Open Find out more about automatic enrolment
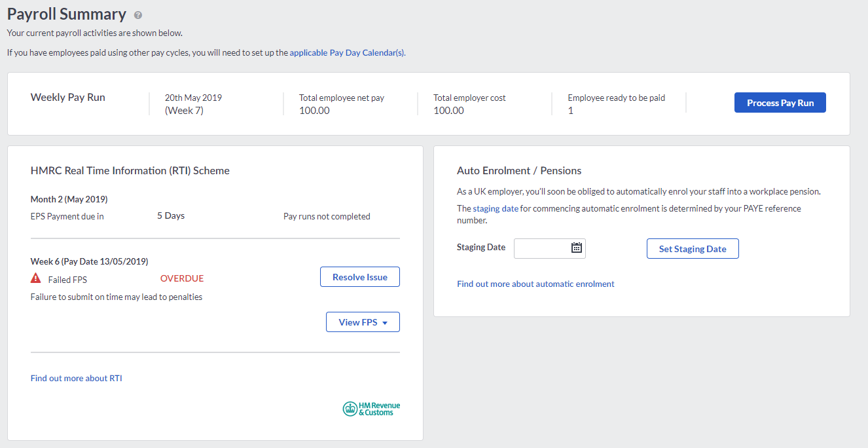The height and width of the screenshot is (448, 868). tap(535, 284)
